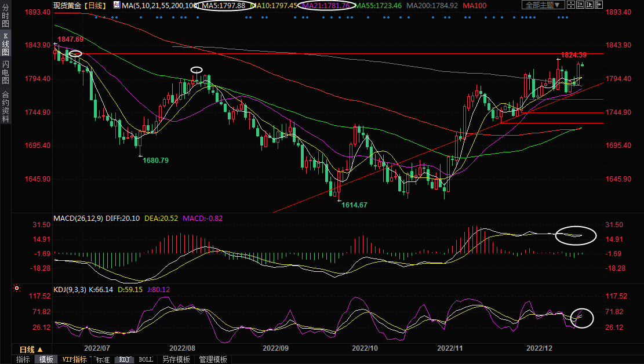Image resolution: width=644 pixels, height=364 pixels.
Task: Open the 全部主题 theme dropdown
Action: point(543,5)
